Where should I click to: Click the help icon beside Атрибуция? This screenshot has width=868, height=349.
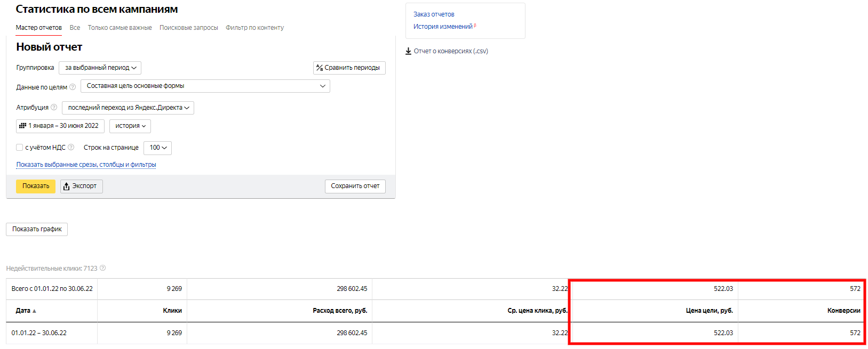coord(54,108)
